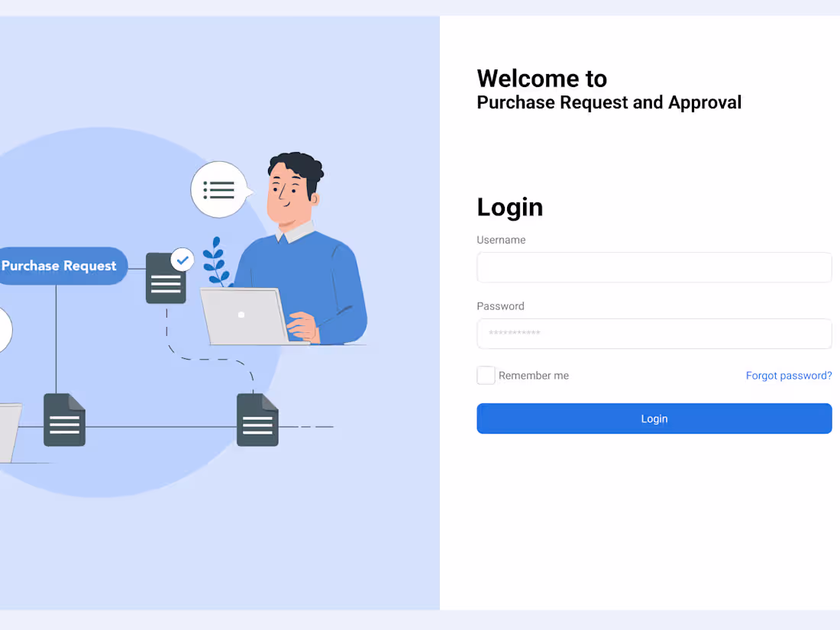Click the bottom-center document icon in the flowchart
Image resolution: width=840 pixels, height=630 pixels.
pos(257,419)
